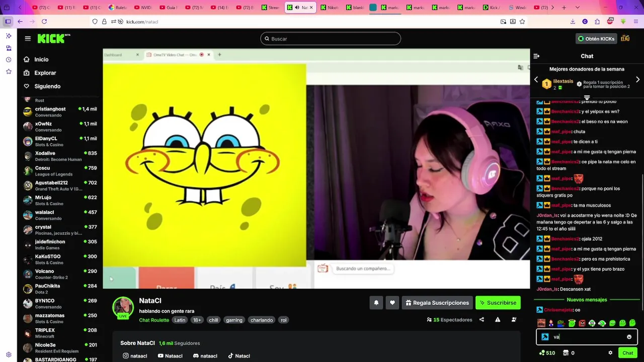Open PauChikita channel in sidebar
Screen dimensions: 644x362
(60, 289)
